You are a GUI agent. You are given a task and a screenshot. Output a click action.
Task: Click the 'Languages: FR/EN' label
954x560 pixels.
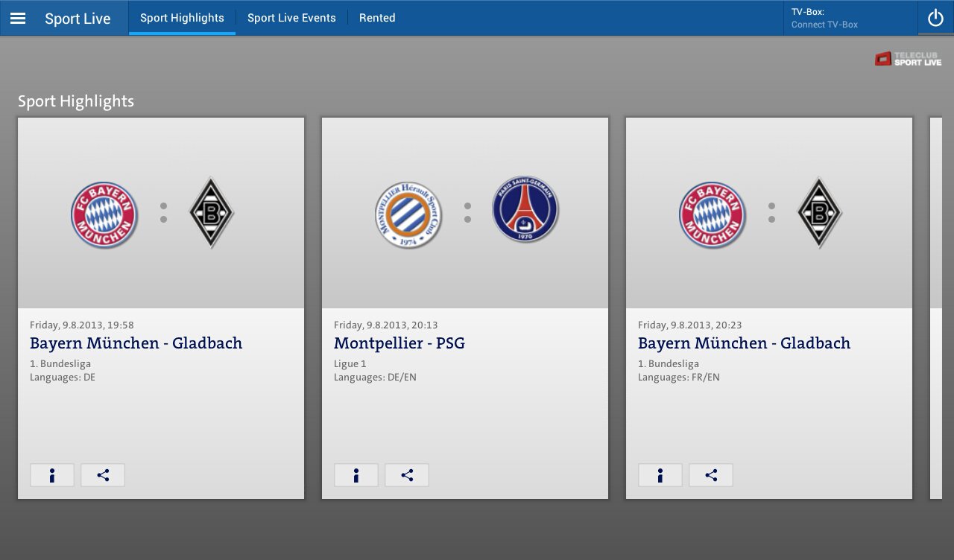679,378
